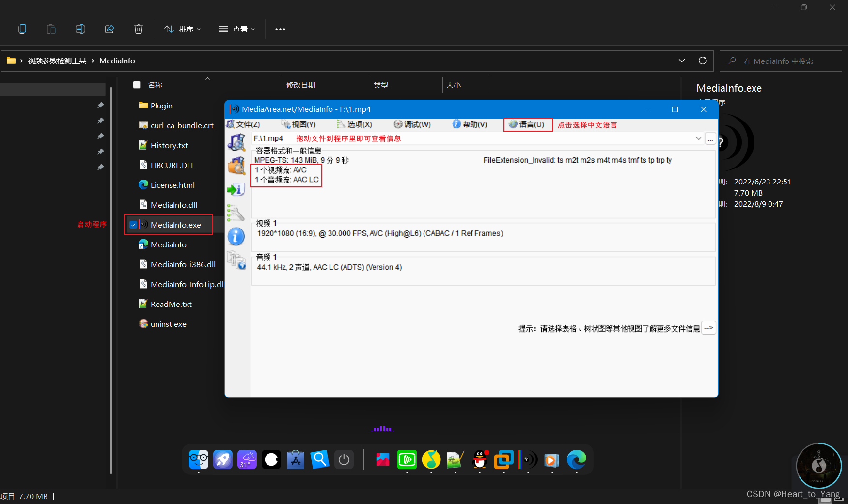
Task: Open the Options wrench icon in MediaInfo sidebar
Action: [236, 213]
